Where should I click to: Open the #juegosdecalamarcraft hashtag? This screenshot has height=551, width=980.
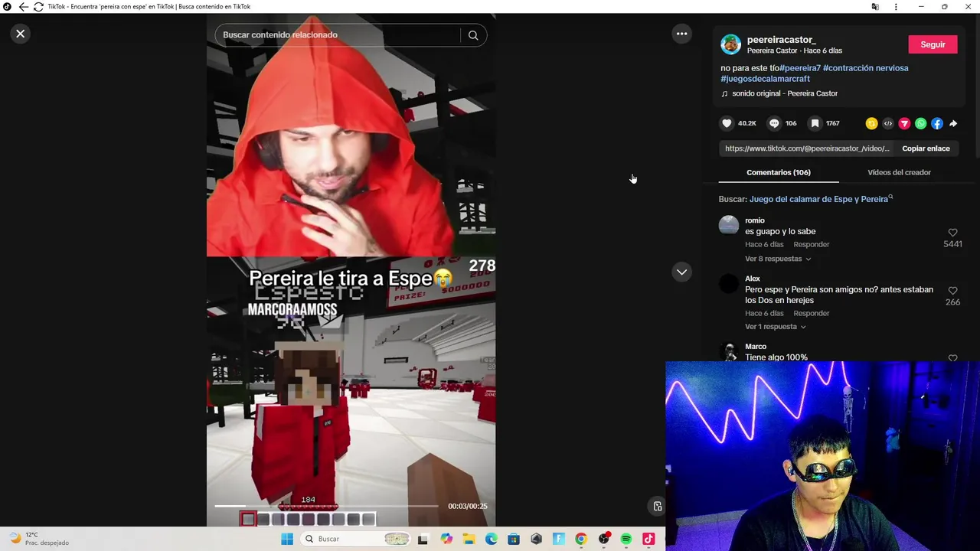pyautogui.click(x=765, y=79)
